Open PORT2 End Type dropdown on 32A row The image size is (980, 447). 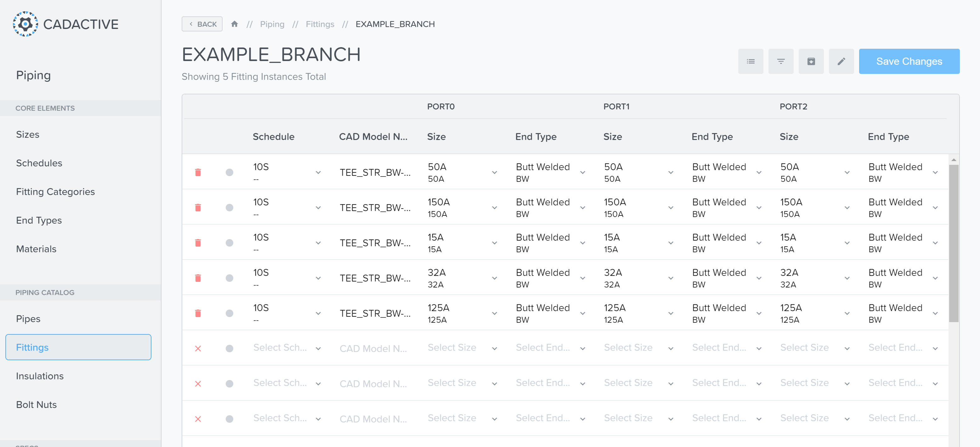pyautogui.click(x=935, y=278)
